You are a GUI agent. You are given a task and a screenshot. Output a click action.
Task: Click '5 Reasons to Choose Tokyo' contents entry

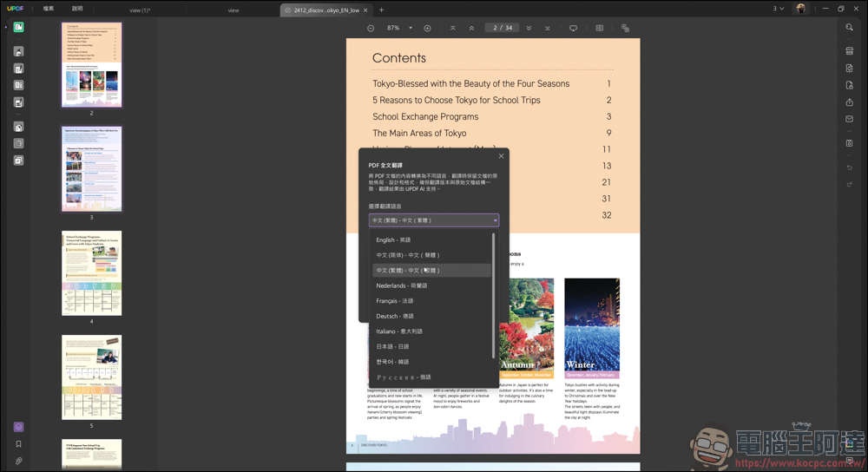[x=457, y=100]
